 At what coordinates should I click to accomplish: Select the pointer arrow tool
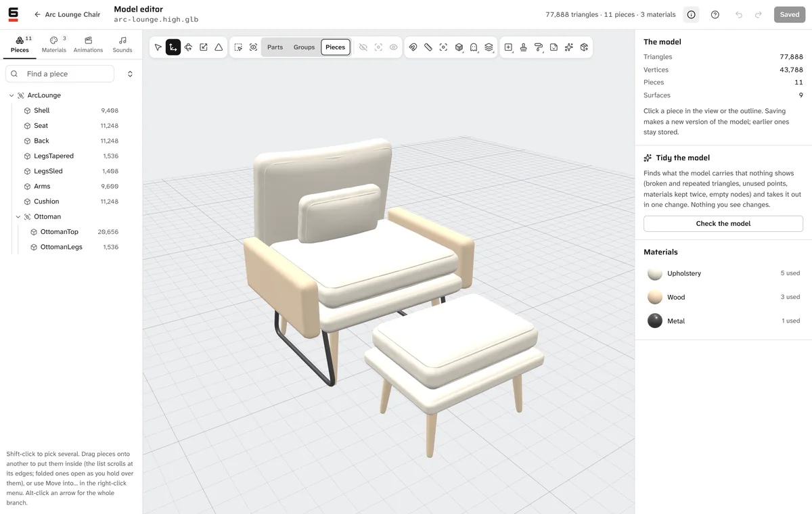[158, 47]
